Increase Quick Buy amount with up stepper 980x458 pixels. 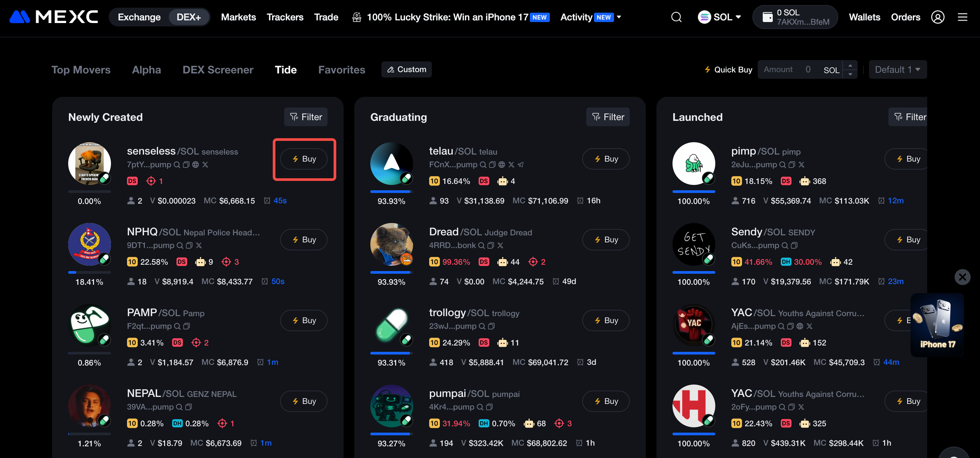click(x=850, y=65)
